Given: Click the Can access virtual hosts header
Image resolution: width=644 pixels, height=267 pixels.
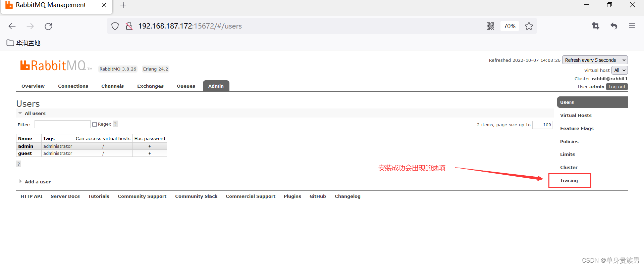Looking at the screenshot, I should pyautogui.click(x=103, y=138).
